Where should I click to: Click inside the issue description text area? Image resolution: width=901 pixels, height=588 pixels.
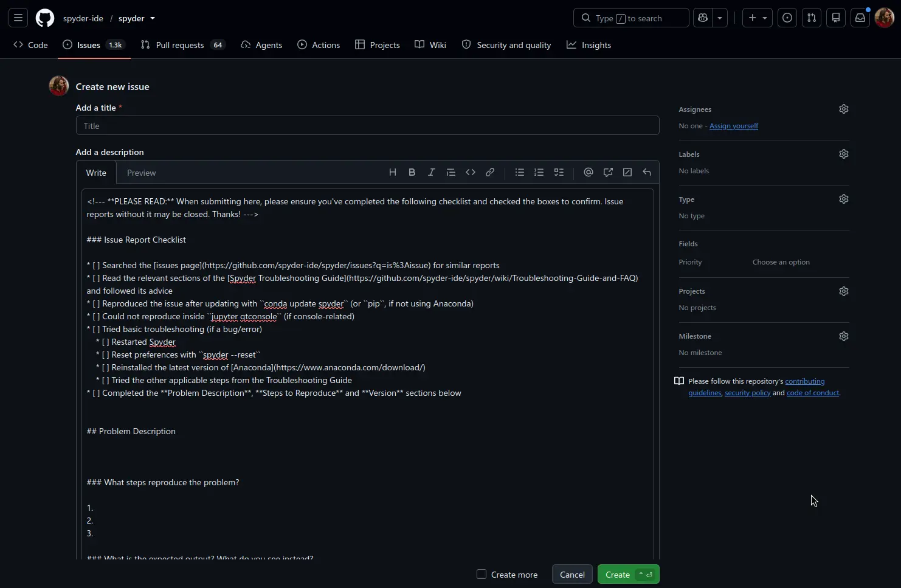(x=367, y=373)
